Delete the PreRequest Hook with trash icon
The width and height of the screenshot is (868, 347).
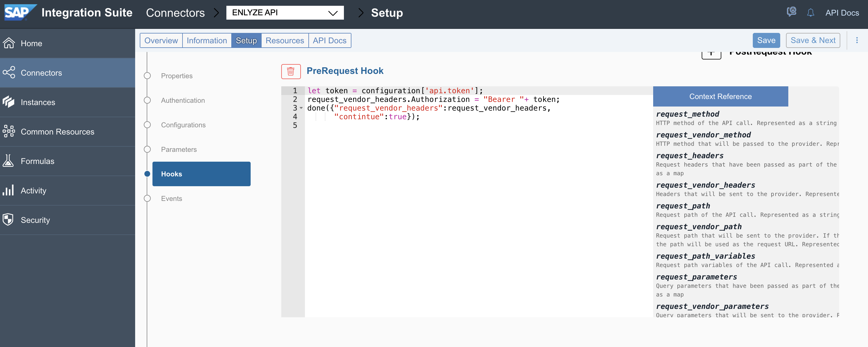coord(290,71)
